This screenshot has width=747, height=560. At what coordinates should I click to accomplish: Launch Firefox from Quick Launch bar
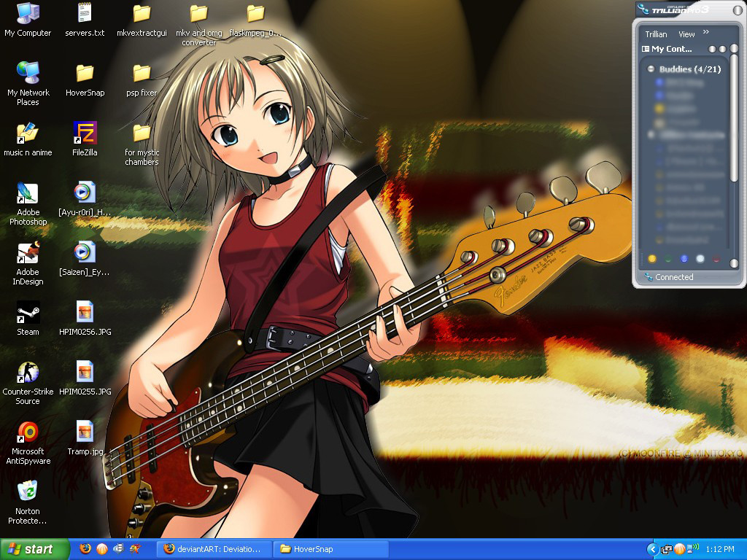85,549
